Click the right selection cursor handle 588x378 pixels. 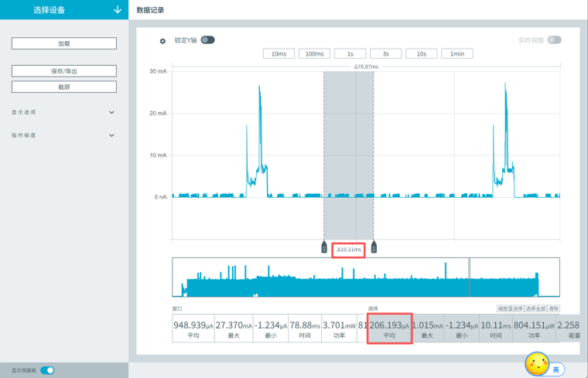pos(374,247)
